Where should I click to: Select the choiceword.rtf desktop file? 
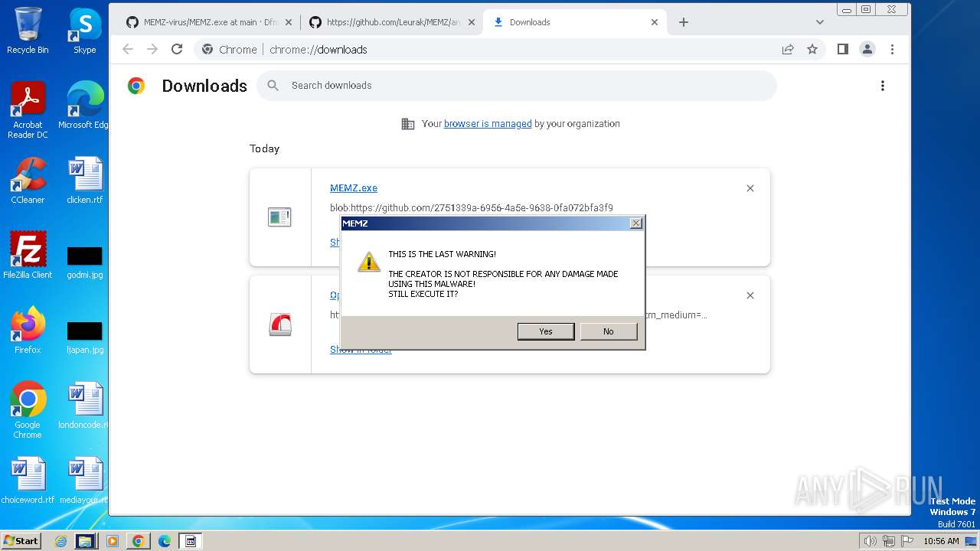(28, 481)
